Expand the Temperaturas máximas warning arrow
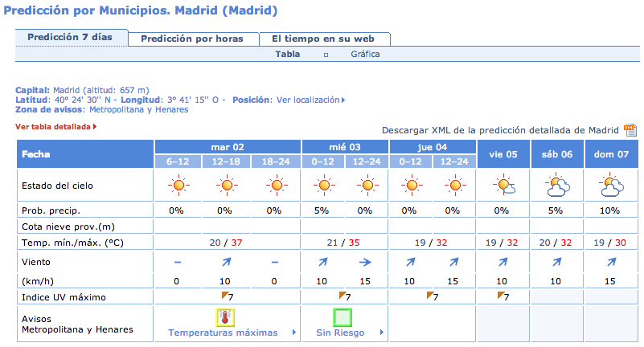The width and height of the screenshot is (644, 347). point(294,333)
